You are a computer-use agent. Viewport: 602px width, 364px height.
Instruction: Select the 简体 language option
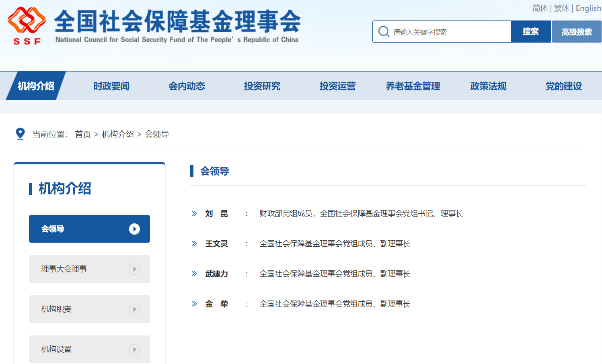coord(540,8)
